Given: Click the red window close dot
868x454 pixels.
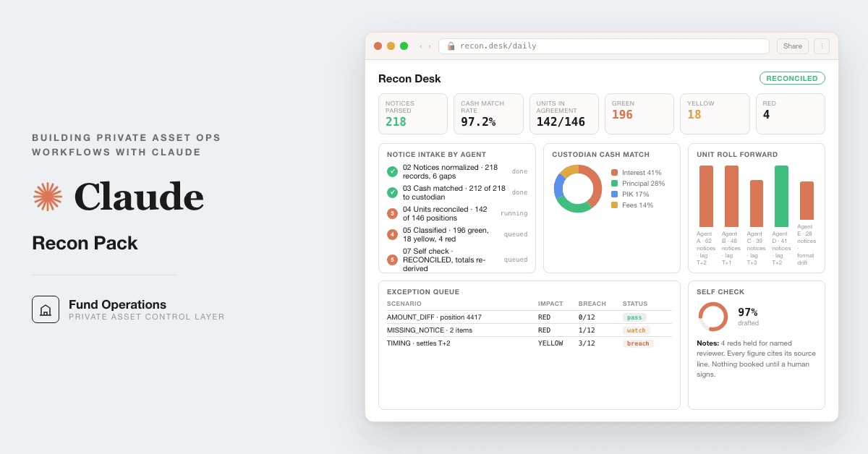Looking at the screenshot, I should click(x=378, y=46).
